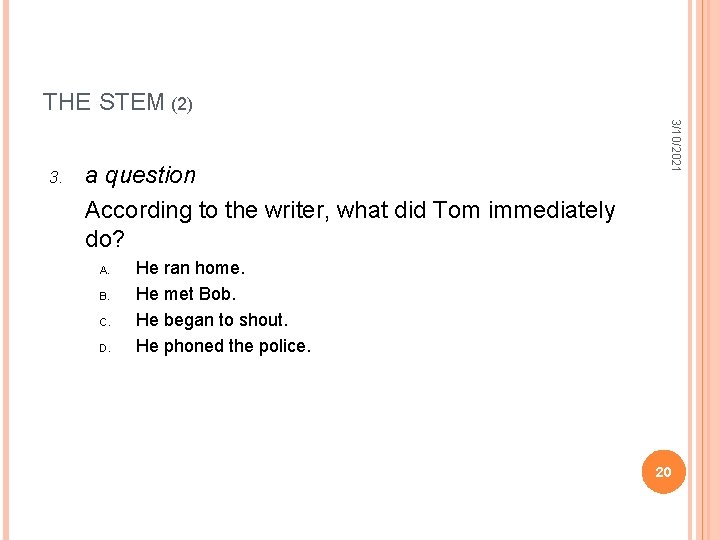Choose the option 'He met Bob.'
The height and width of the screenshot is (540, 720).
186,294
